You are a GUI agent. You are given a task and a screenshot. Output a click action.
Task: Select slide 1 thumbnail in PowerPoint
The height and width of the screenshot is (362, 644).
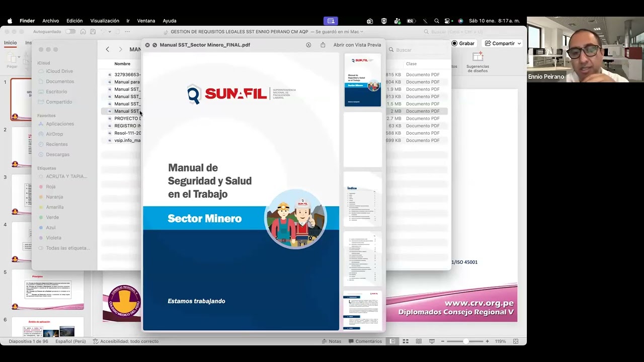(21, 100)
